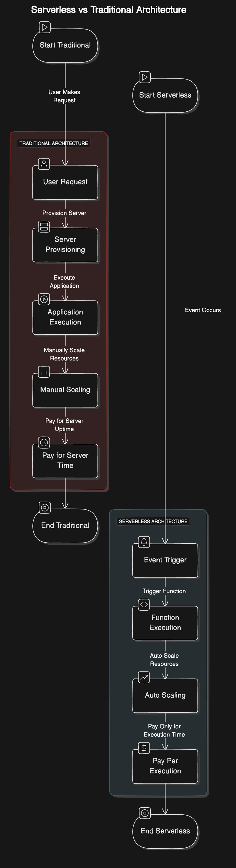Click the Trigger Function edge label
This screenshot has height=868, width=236.
pyautogui.click(x=164, y=591)
